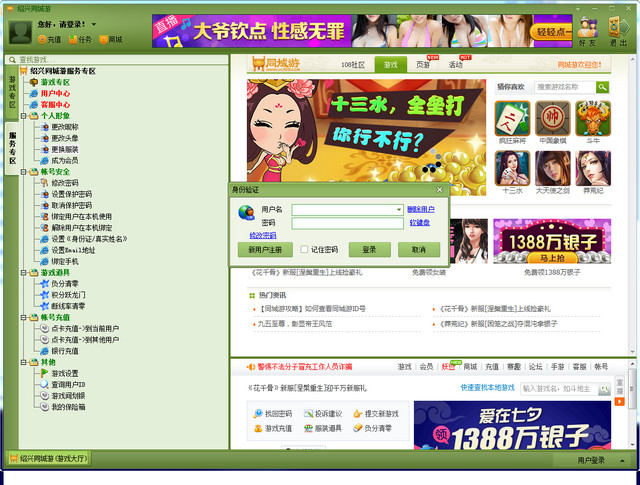Image resolution: width=640 pixels, height=485 pixels.
Task: Switch to 游戏专区 vertical tab
Action: pyautogui.click(x=12, y=92)
